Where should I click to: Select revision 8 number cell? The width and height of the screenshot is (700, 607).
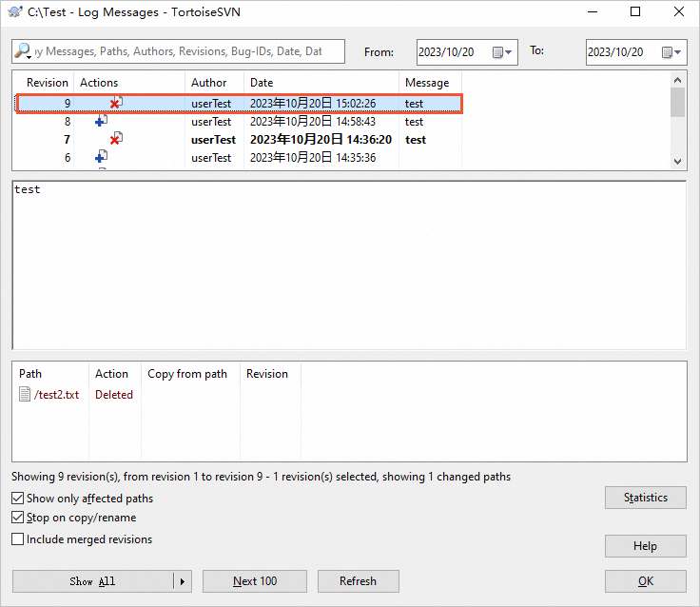click(x=67, y=122)
